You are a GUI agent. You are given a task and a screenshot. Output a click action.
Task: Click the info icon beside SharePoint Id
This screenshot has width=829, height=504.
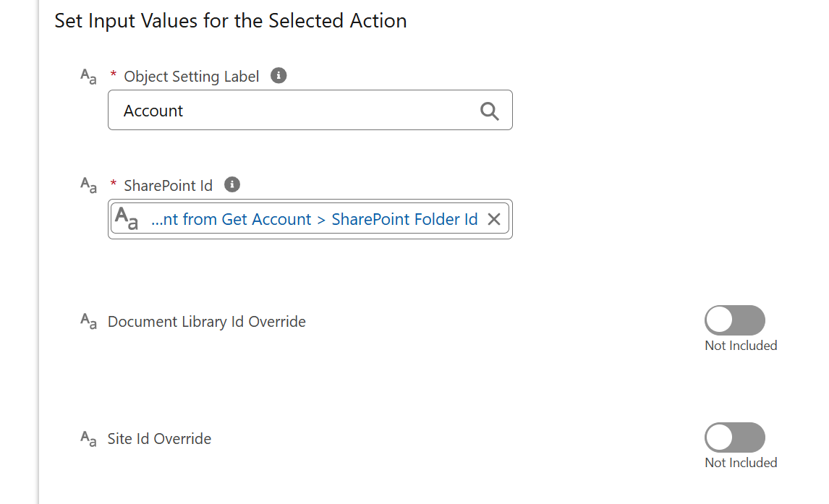[x=232, y=184]
